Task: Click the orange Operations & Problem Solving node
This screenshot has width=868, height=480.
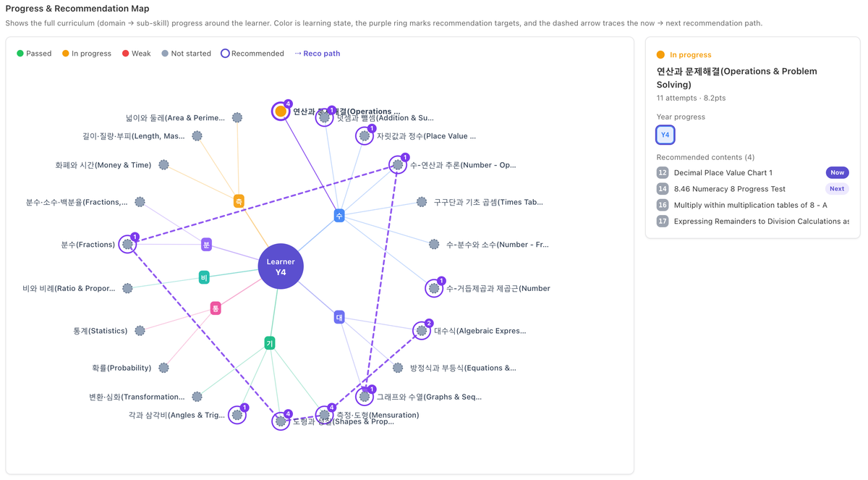Action: 281,111
